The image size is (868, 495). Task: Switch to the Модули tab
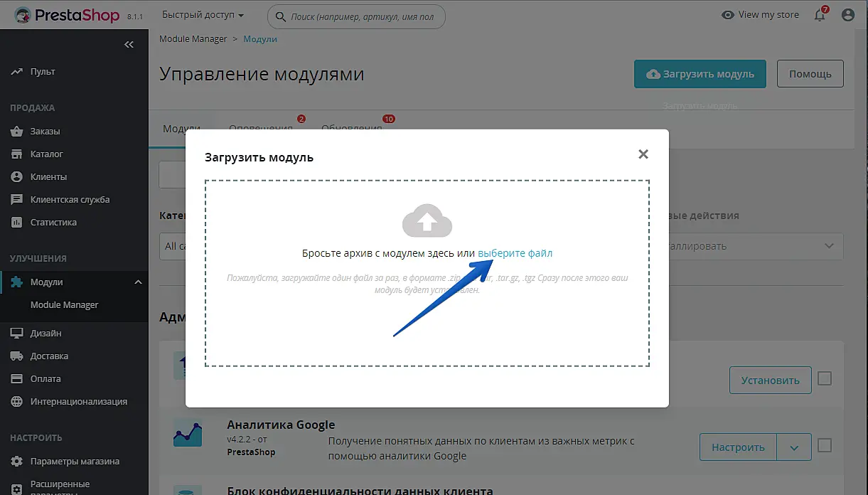182,129
